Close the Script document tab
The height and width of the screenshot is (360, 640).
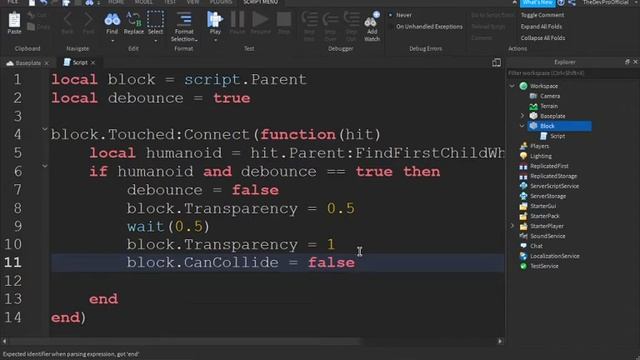click(93, 62)
